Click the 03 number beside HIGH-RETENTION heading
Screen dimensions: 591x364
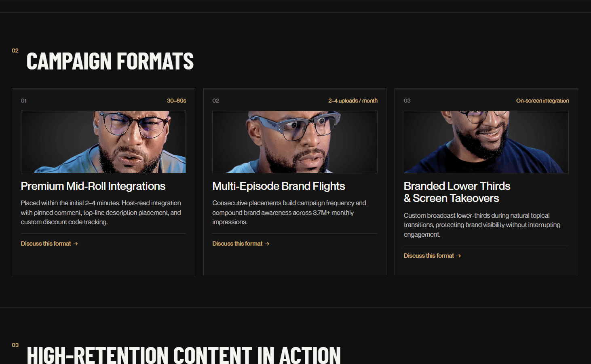(15, 345)
